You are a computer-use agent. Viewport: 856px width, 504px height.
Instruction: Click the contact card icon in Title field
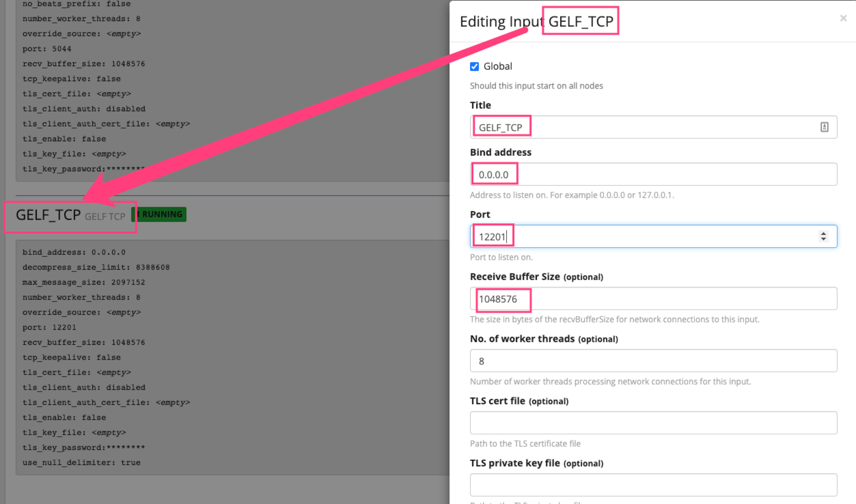[x=824, y=127]
